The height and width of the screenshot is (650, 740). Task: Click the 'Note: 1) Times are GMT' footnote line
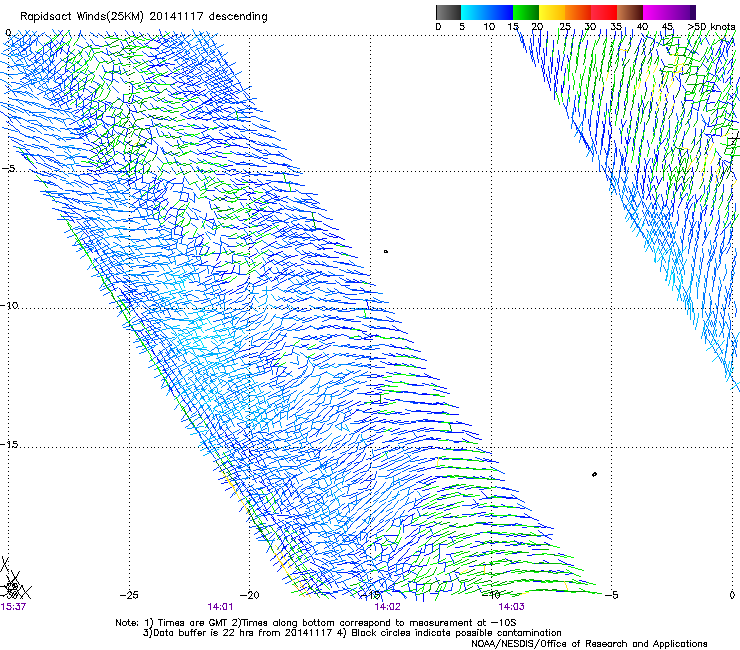pos(316,623)
